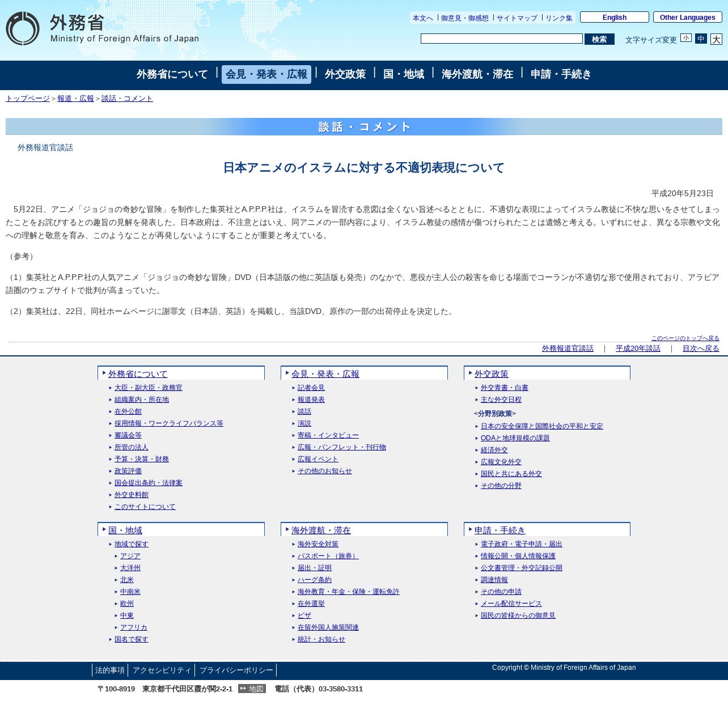Open アジア region link

(x=130, y=556)
